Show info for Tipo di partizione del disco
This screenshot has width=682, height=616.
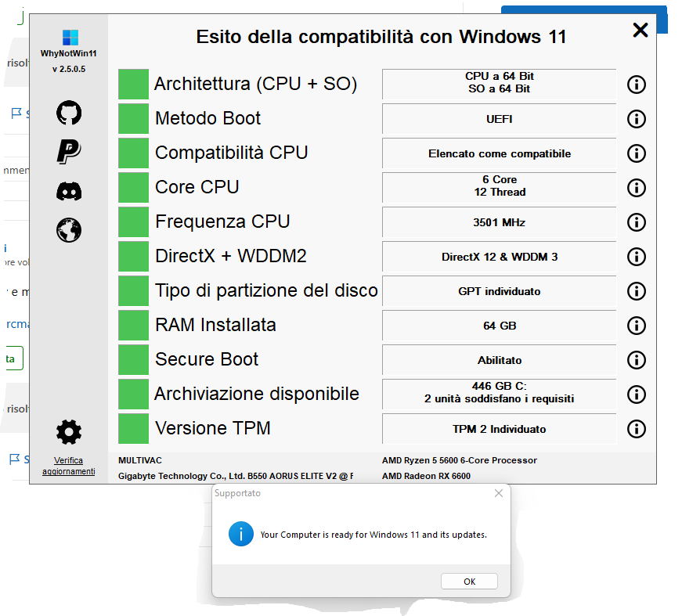(x=637, y=291)
